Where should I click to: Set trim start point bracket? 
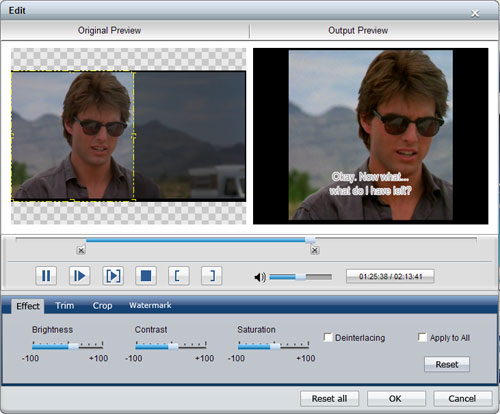point(179,276)
